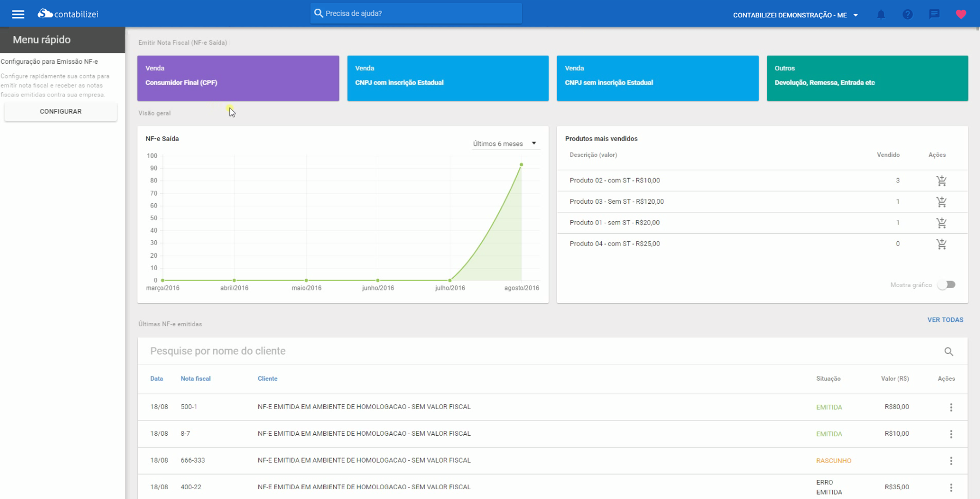Click the red heart icon
The width and height of the screenshot is (980, 499).
point(961,15)
